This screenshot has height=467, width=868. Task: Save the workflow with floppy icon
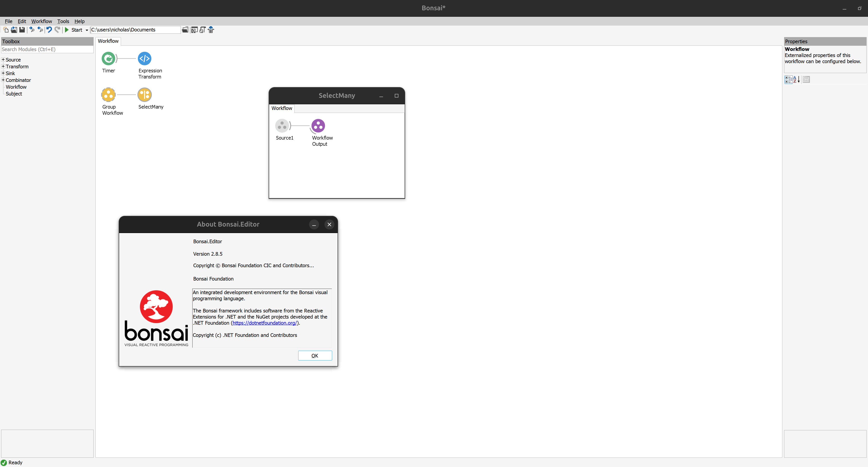22,30
